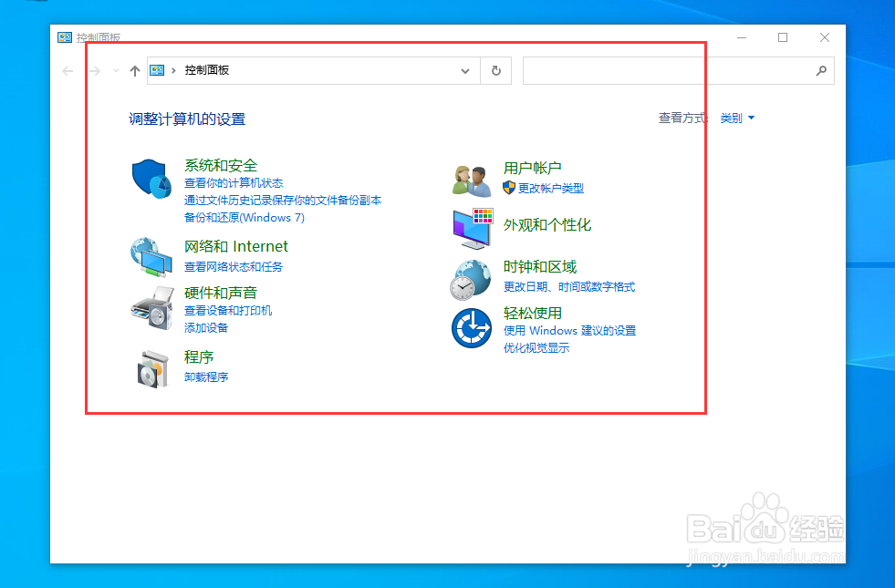Click 控制面板 breadcrumb in address bar
This screenshot has width=895, height=588.
pyautogui.click(x=206, y=70)
